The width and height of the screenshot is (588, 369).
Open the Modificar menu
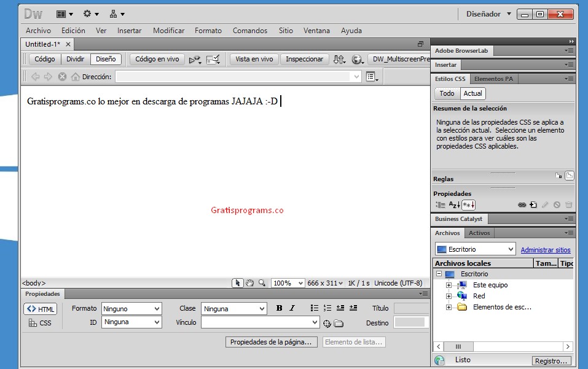[169, 31]
